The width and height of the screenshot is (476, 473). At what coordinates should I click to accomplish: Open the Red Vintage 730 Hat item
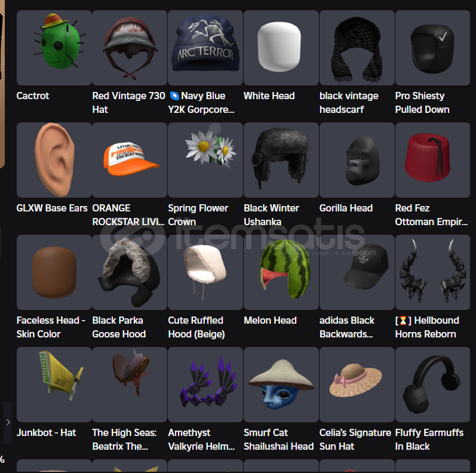click(x=130, y=48)
